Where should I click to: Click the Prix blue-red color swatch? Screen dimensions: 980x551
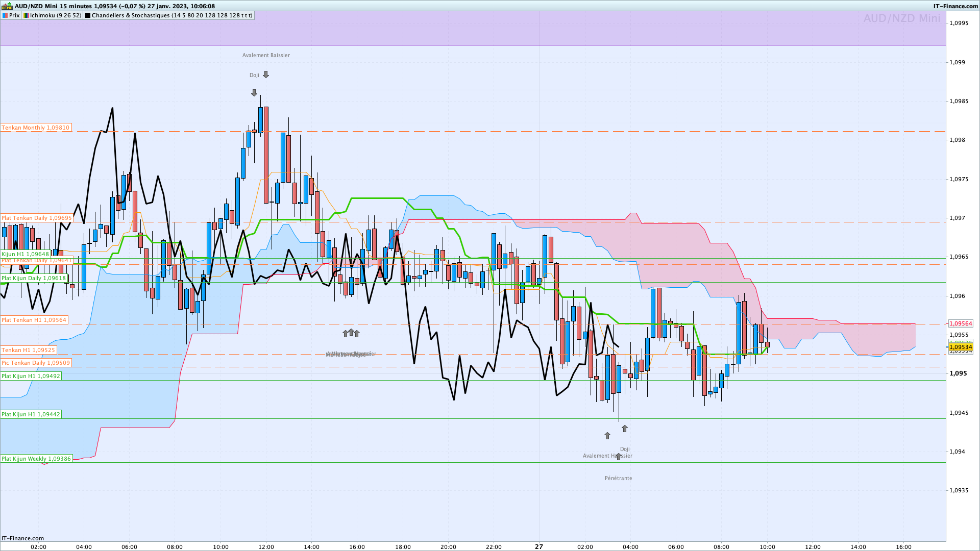(x=5, y=15)
